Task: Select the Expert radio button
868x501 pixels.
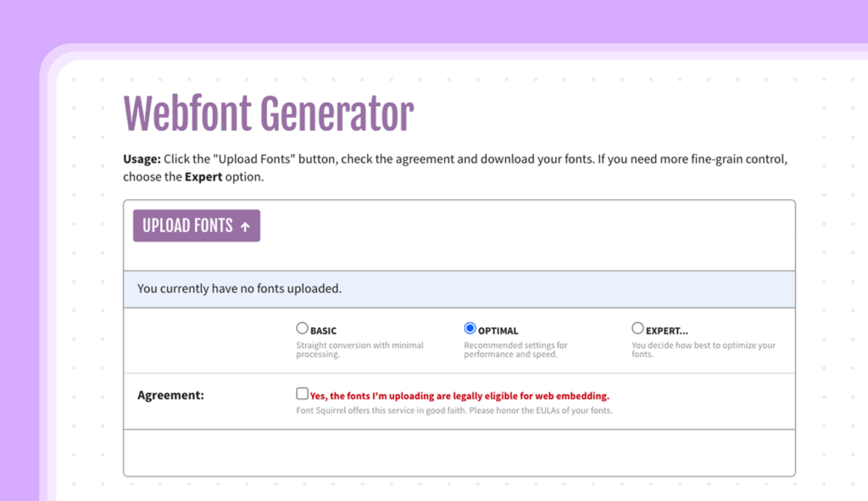Action: pos(637,326)
